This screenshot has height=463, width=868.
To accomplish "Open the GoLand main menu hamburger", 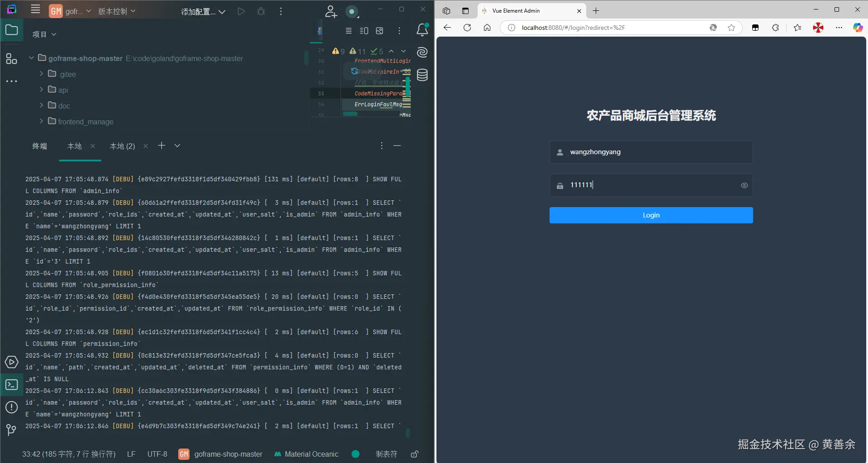I will [x=35, y=9].
